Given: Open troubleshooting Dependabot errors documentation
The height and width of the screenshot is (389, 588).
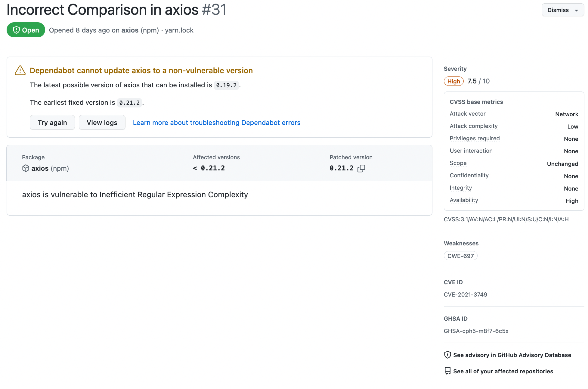Looking at the screenshot, I should click(x=216, y=123).
